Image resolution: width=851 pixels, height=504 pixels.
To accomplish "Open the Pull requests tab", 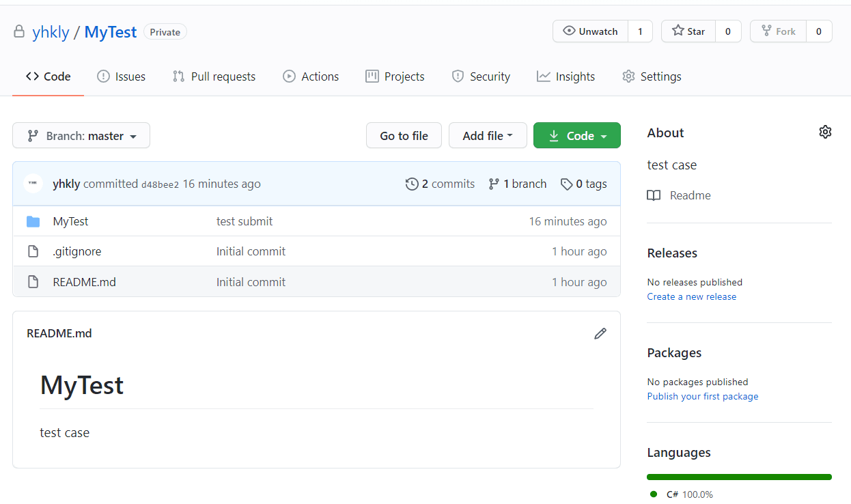I will click(x=214, y=76).
